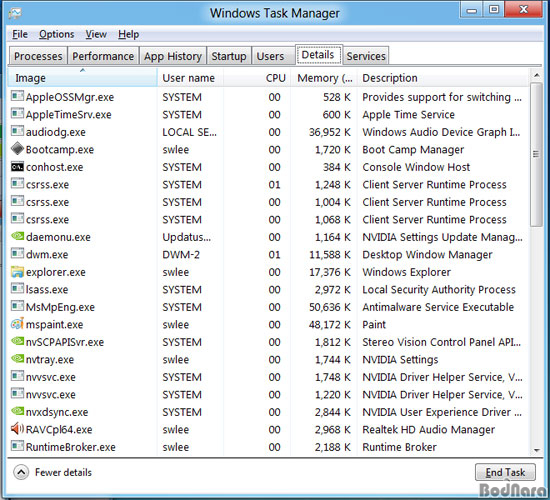Sort processes by CPU column header
Screen dimensions: 550x500
257,78
